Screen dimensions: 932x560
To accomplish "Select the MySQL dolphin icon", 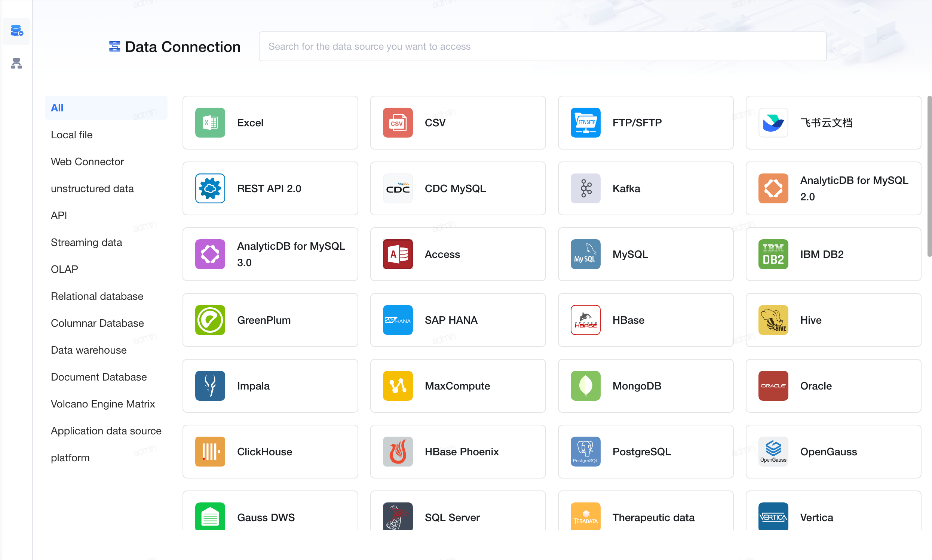I will click(585, 254).
